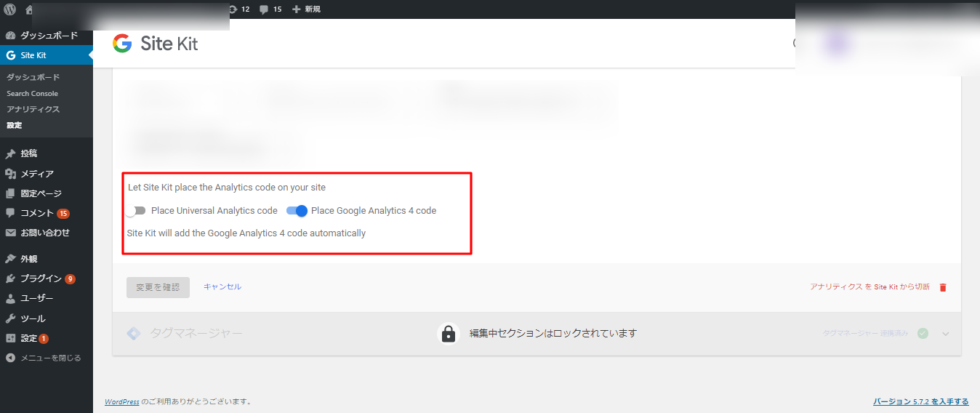Click the 変更を確認 button
This screenshot has width=980, height=413.
click(158, 287)
